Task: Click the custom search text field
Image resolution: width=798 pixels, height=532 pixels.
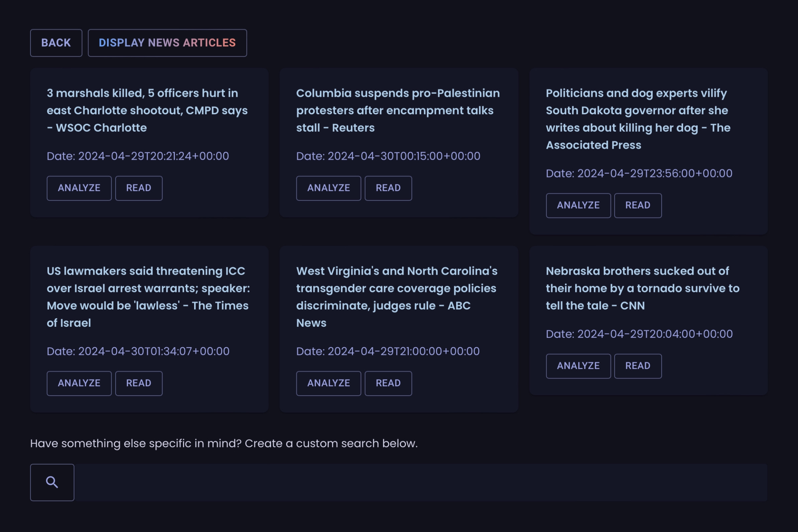Action: pos(420,482)
